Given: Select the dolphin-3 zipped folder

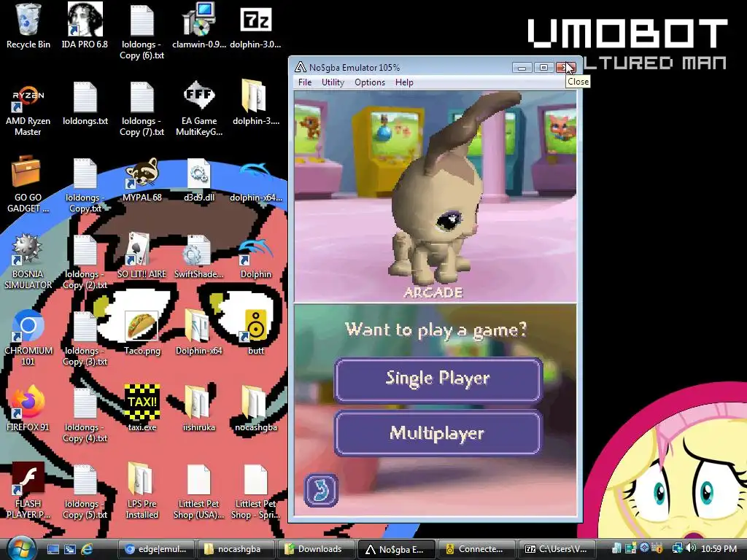Looking at the screenshot, I should [255, 104].
